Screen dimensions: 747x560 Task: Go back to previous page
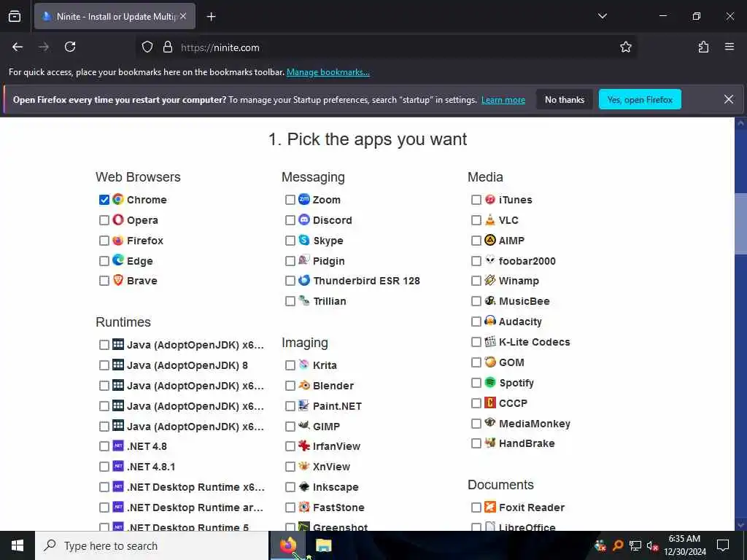tap(18, 47)
